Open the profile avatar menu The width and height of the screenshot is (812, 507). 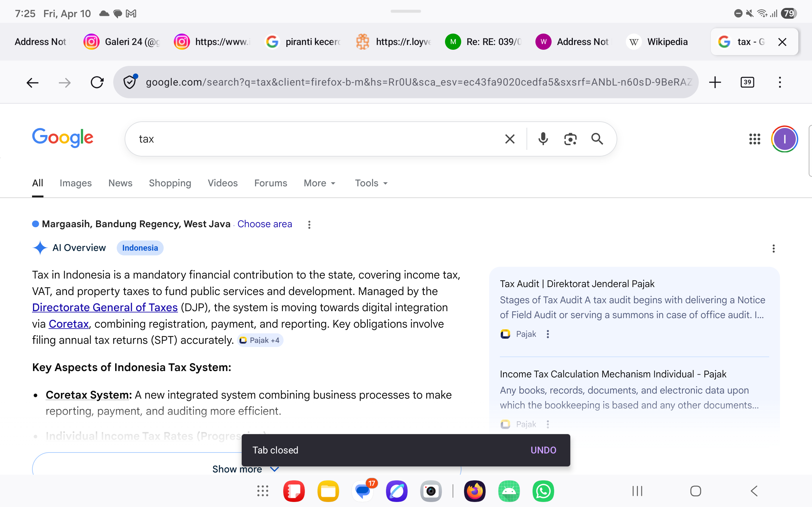tap(784, 138)
